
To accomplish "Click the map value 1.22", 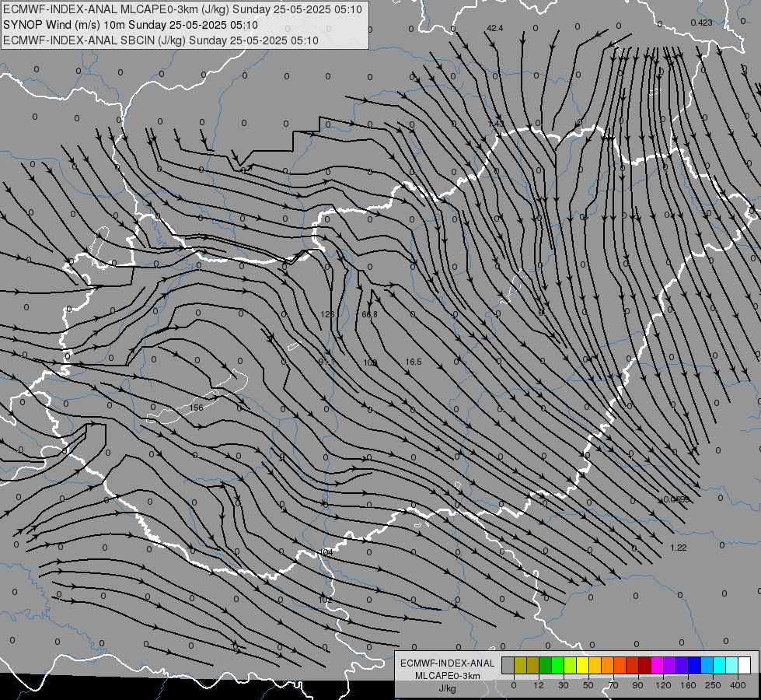I will [679, 548].
